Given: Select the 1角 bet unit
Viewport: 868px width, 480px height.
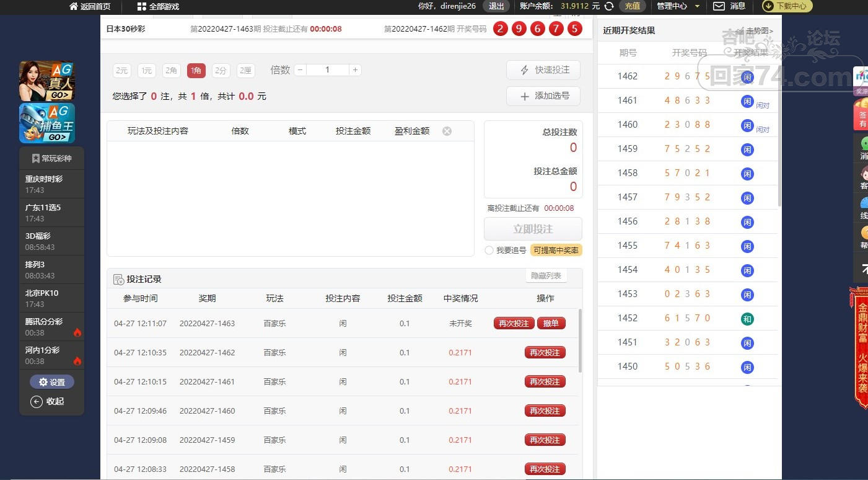Looking at the screenshot, I should pos(196,71).
